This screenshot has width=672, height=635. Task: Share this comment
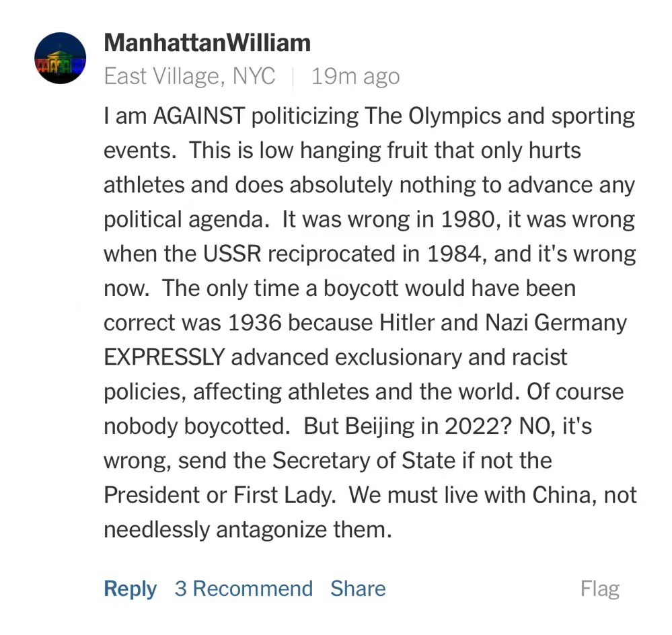pyautogui.click(x=358, y=589)
